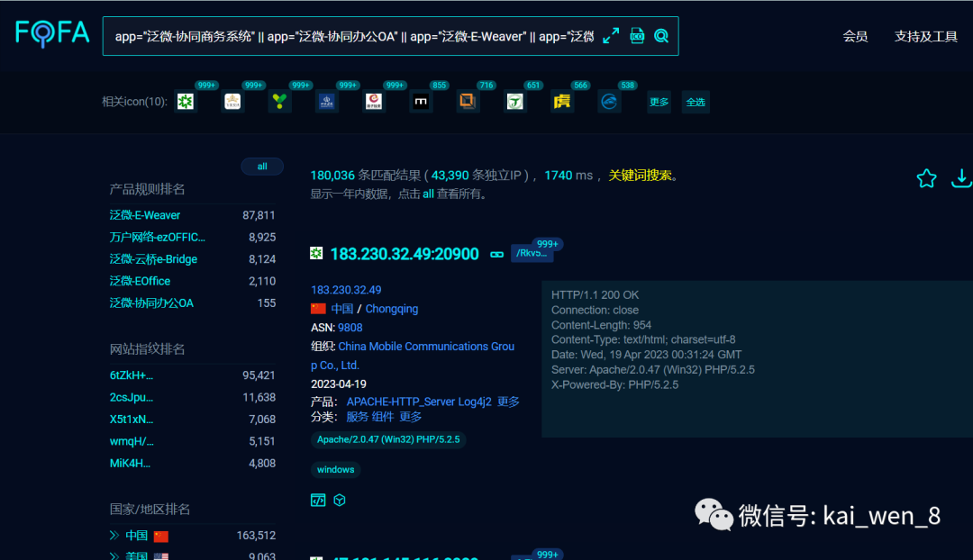The width and height of the screenshot is (973, 560).
Task: Toggle the all data filter pill
Action: 262,167
